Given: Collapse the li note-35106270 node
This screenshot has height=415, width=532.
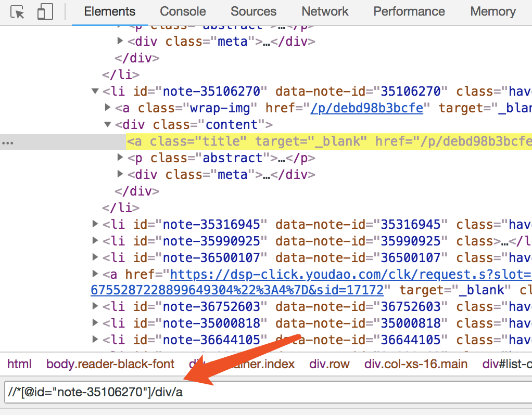Looking at the screenshot, I should point(95,91).
